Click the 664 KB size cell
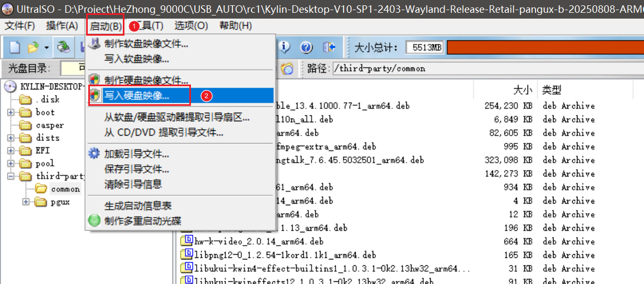Screen dimensions: 644x284 (517, 241)
